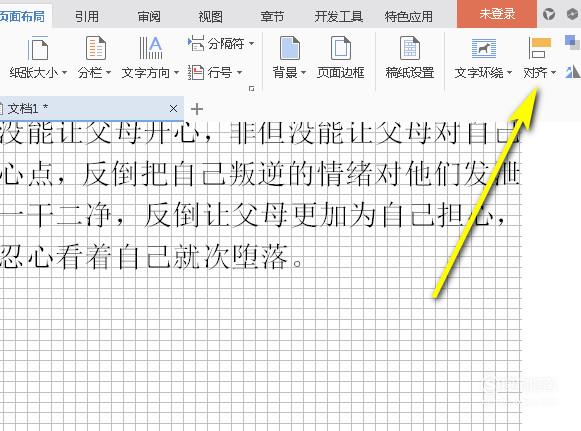Expand the 行号 dropdown arrow
The width and height of the screenshot is (581, 431).
tap(239, 72)
